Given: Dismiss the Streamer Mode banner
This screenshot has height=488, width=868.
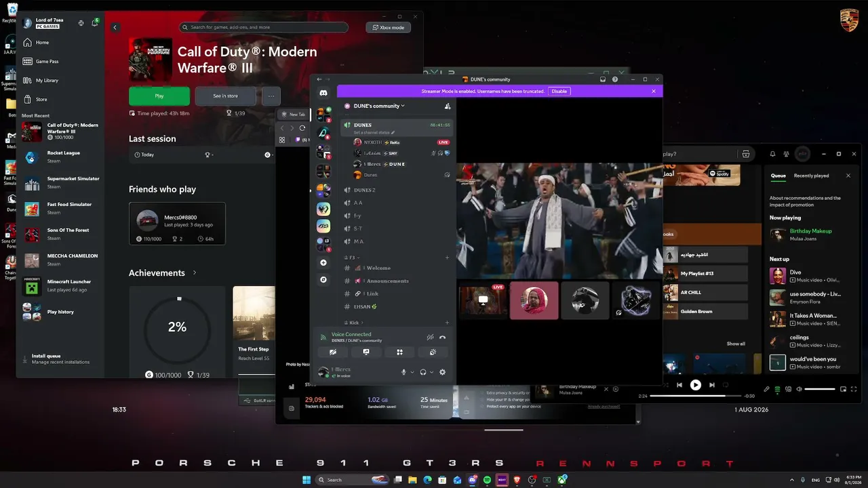Looking at the screenshot, I should click(x=654, y=91).
